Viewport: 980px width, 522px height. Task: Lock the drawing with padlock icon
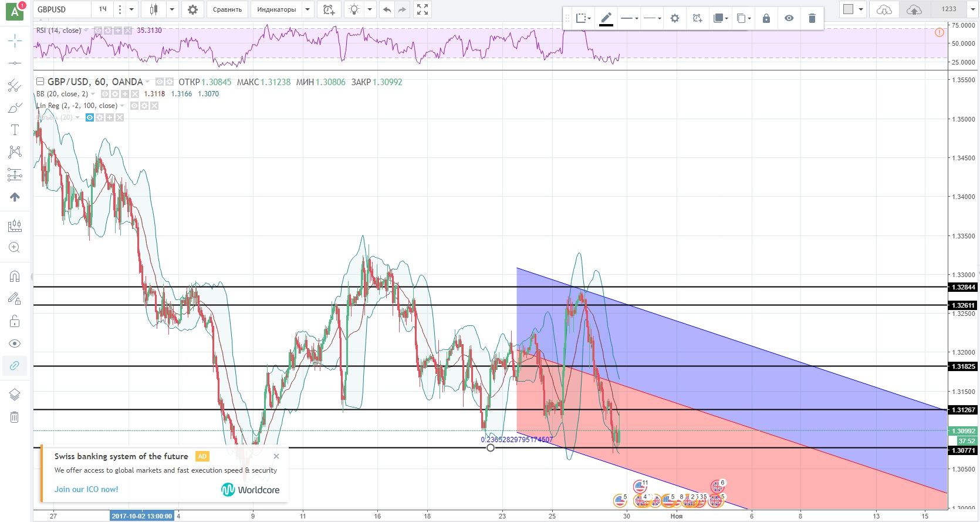pos(766,18)
